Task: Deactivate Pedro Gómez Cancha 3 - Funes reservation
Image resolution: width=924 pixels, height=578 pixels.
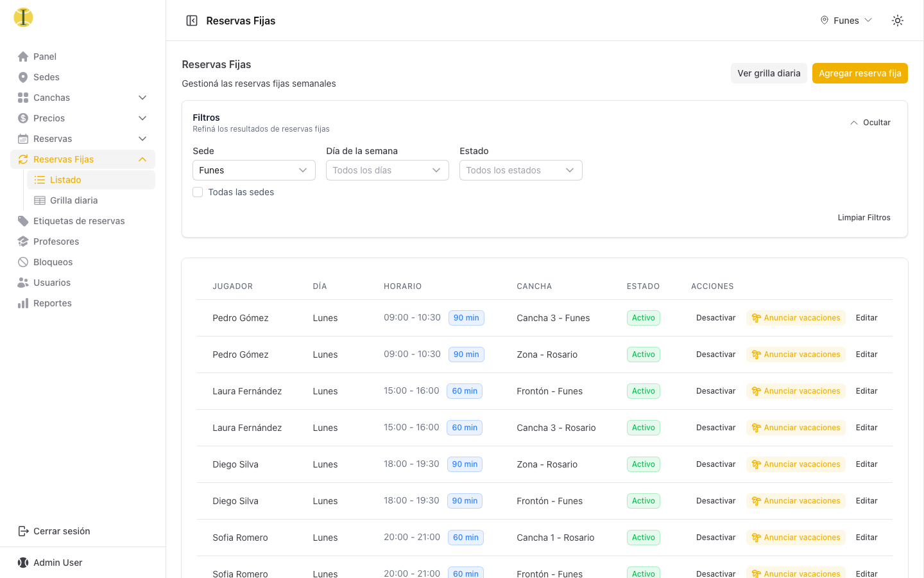Action: click(x=716, y=318)
